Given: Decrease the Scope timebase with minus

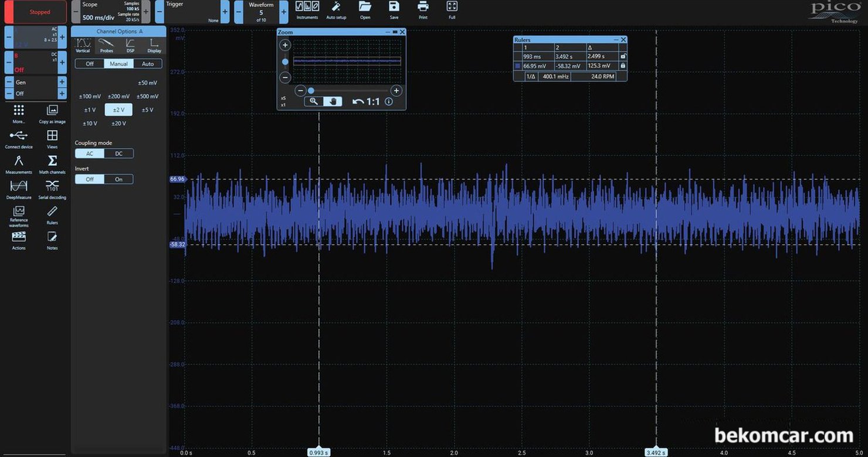Looking at the screenshot, I should coord(75,12).
